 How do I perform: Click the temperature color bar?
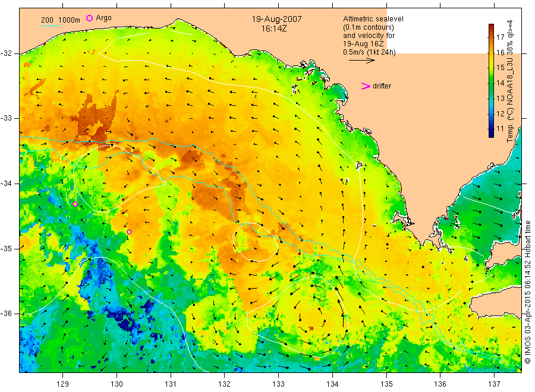[x=492, y=81]
